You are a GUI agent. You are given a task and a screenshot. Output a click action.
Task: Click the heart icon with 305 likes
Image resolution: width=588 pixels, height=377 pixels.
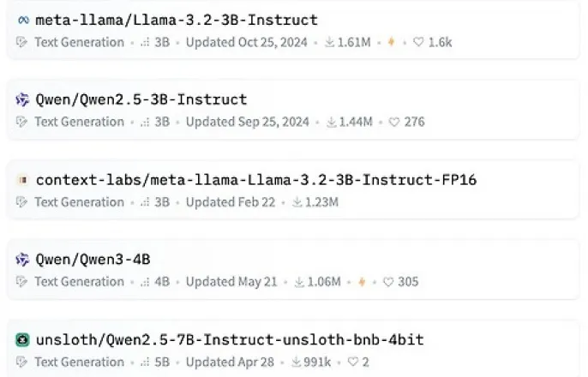click(388, 281)
